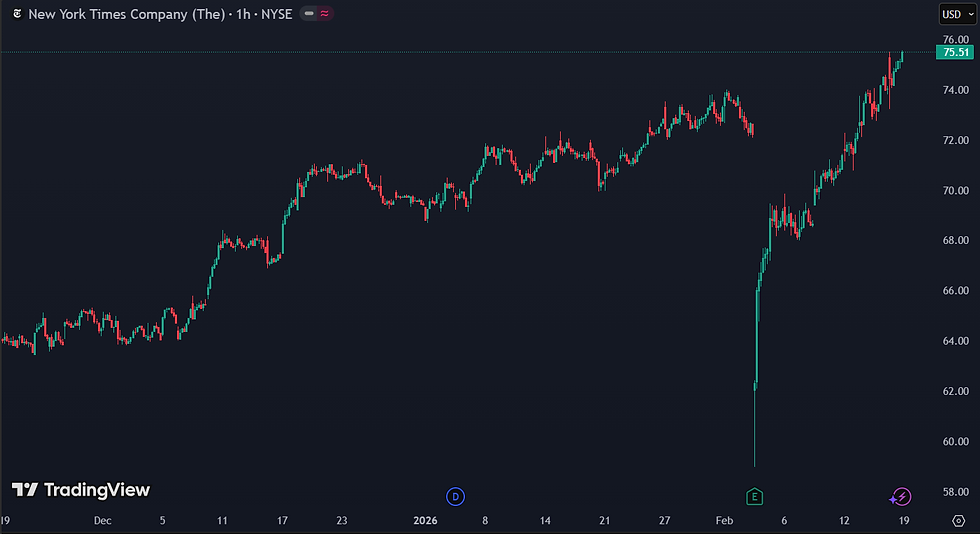
Task: Open the earnings 'E' marker
Action: pyautogui.click(x=754, y=496)
